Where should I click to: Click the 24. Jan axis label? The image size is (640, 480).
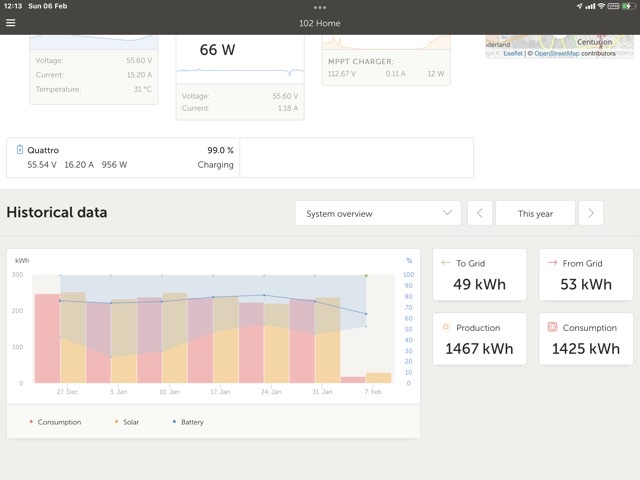click(x=271, y=391)
